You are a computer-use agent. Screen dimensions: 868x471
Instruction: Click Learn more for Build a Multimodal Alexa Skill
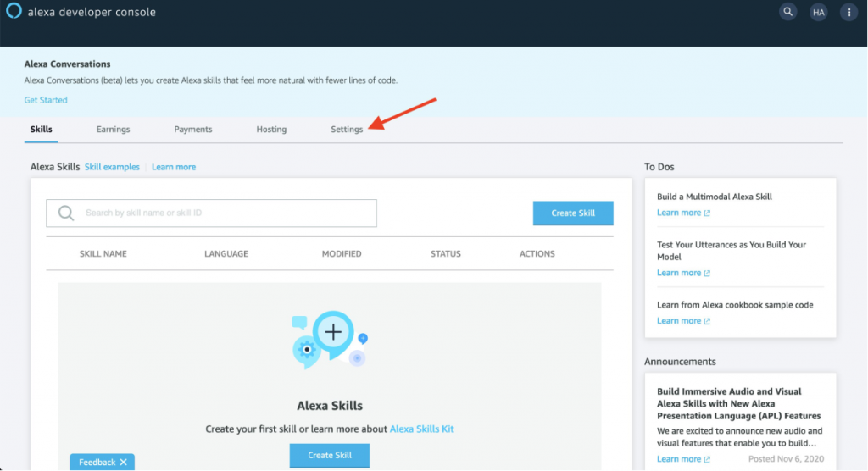pos(679,213)
